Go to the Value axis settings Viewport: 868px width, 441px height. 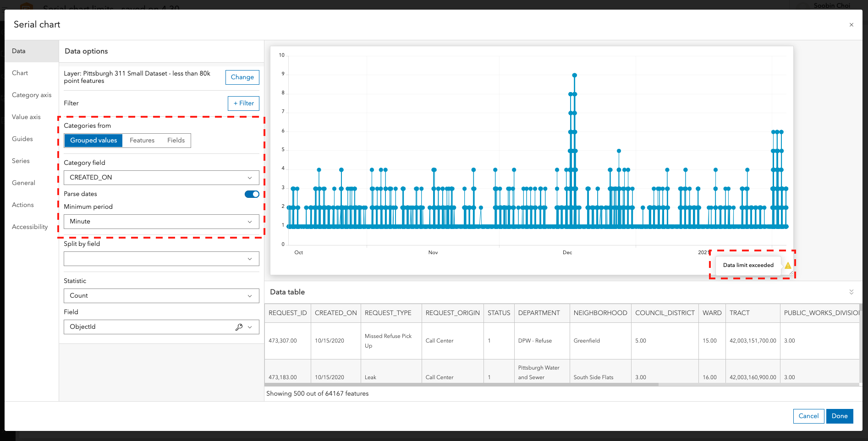[26, 117]
